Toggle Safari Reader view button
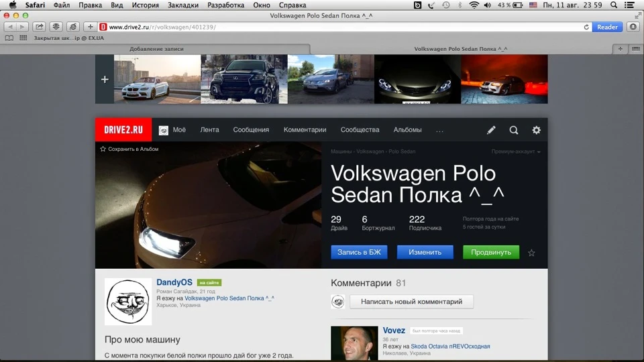The image size is (644, 362). pos(608,27)
